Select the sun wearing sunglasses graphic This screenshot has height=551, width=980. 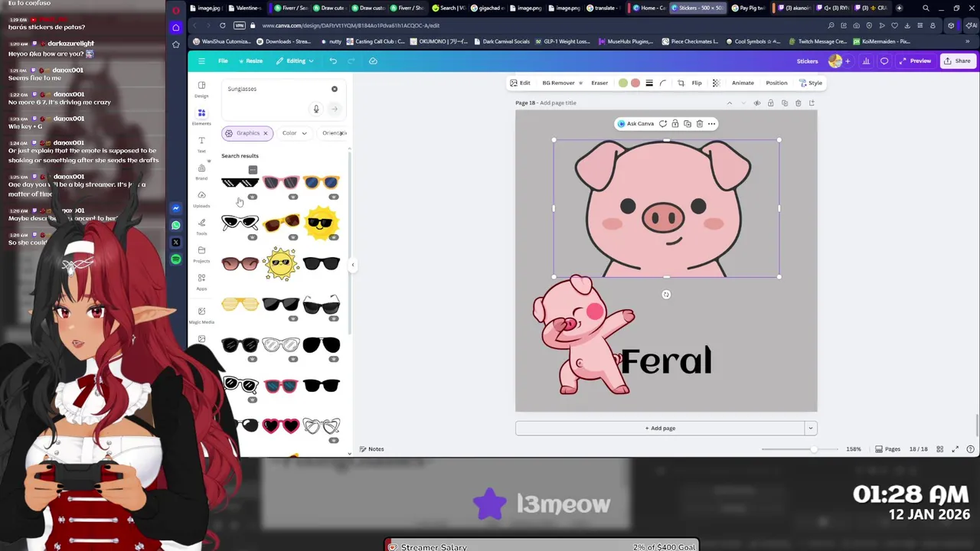(322, 222)
